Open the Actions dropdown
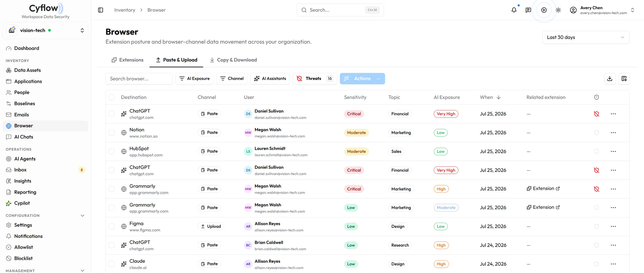This screenshot has height=273, width=644. pos(362,79)
